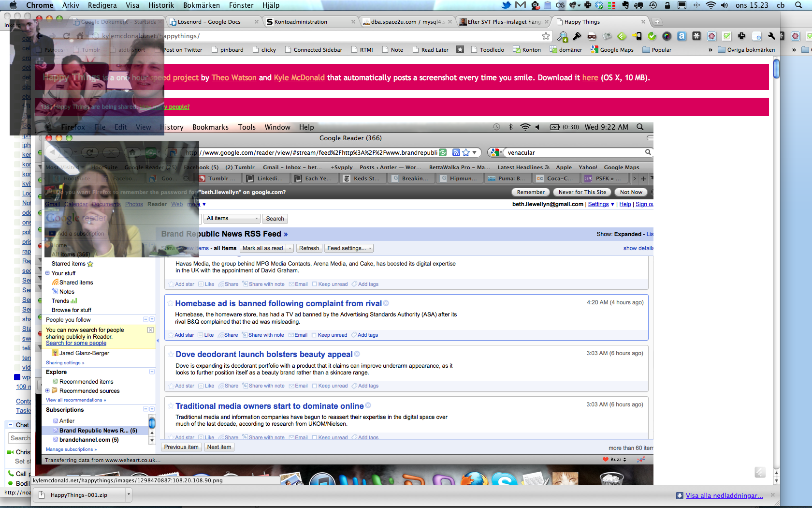The image size is (812, 508).
Task: Star the 'Homebase ad is banned' article
Action: 170,303
